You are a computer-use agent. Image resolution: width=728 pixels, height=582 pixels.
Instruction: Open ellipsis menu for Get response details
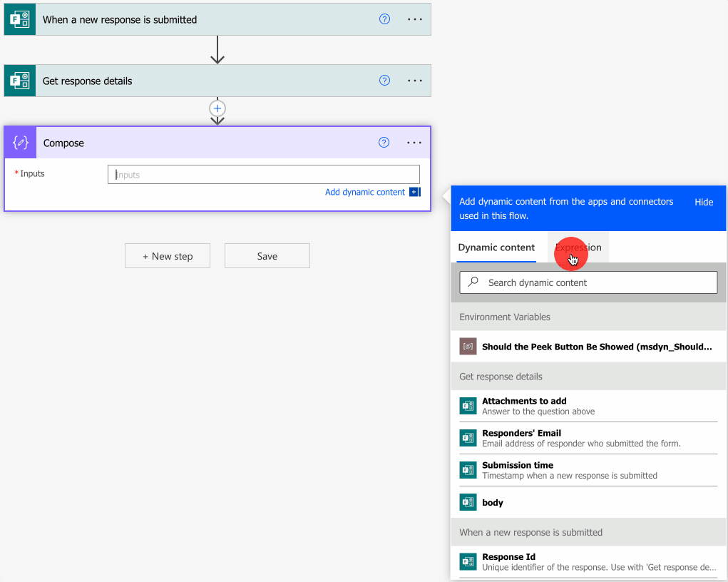(x=415, y=81)
